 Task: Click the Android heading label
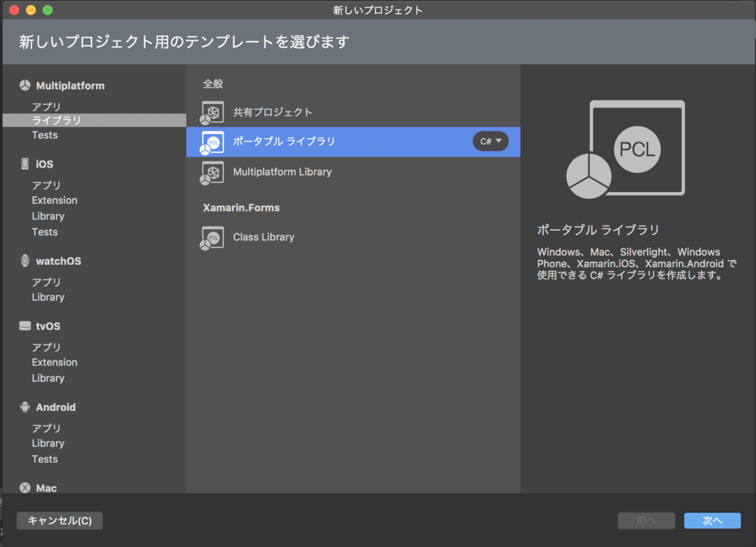56,407
